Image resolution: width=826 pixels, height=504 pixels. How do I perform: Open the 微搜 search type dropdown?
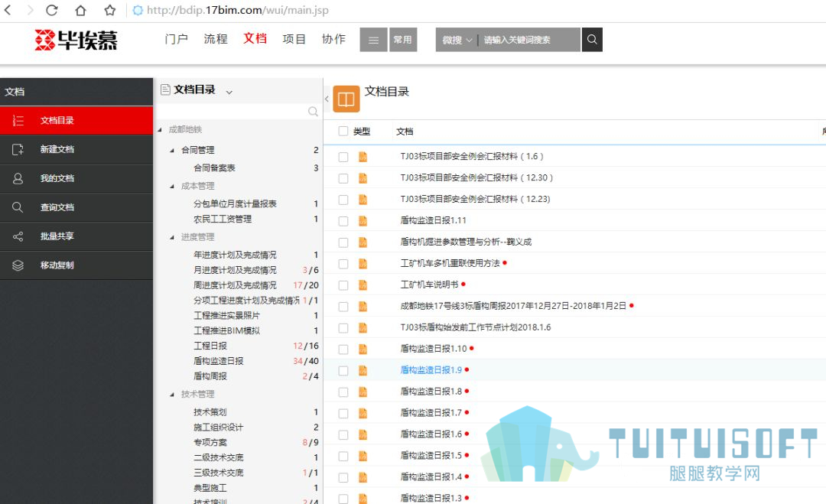[x=457, y=40]
